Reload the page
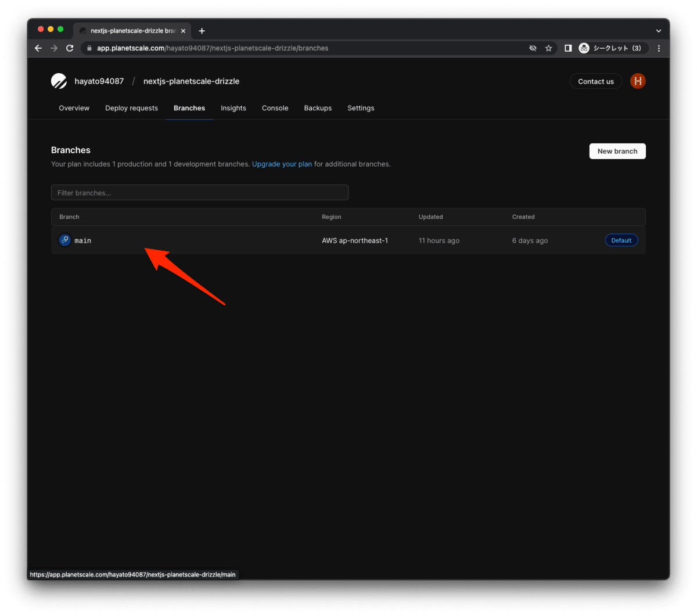Image resolution: width=697 pixels, height=616 pixels. pos(70,48)
